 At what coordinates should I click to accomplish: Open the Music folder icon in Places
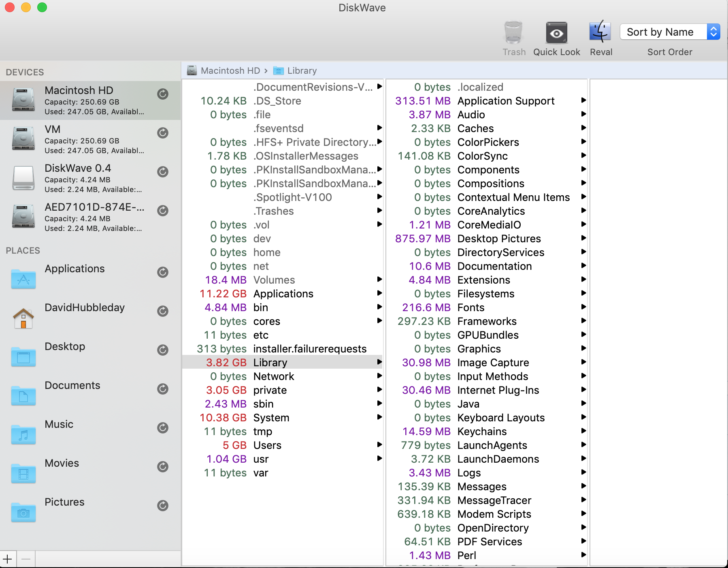[23, 434]
